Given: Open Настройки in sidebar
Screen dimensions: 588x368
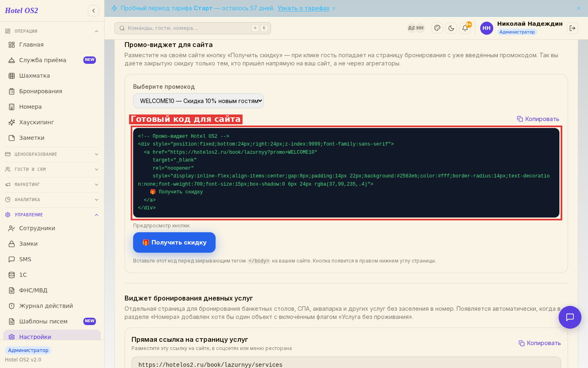Looking at the screenshot, I should 51,335.
